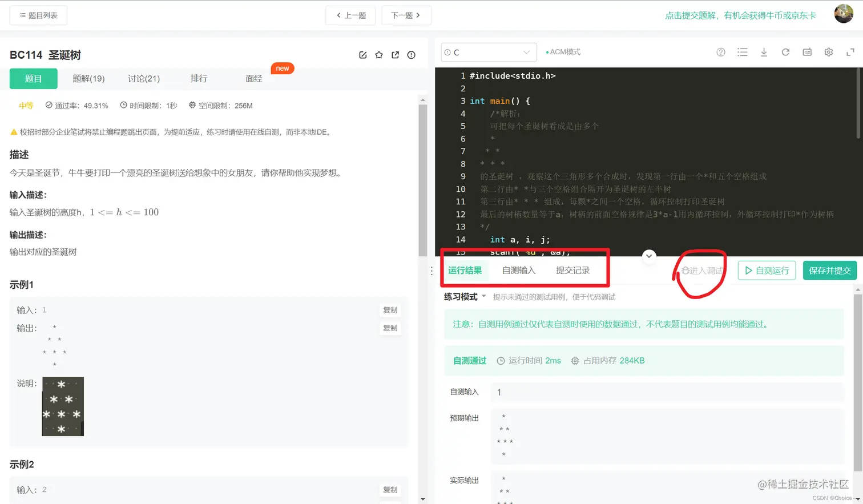
Task: Open the help icon in the code editor toolbar
Action: point(720,52)
